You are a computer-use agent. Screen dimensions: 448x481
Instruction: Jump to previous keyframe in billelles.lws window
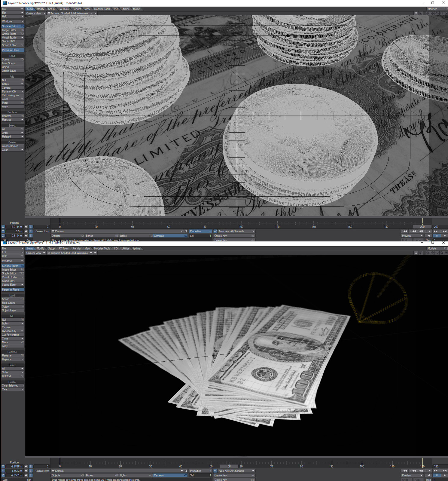click(413, 471)
